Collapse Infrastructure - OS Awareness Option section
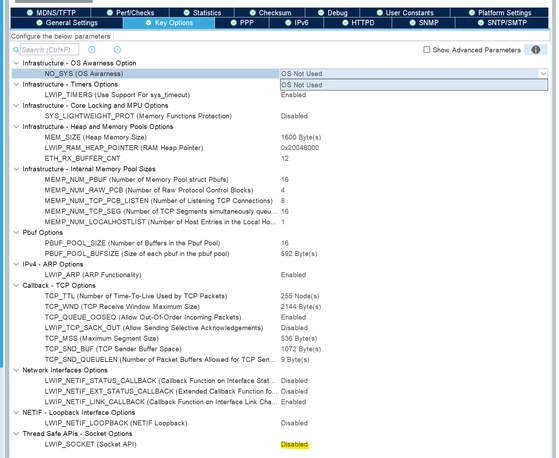The height and width of the screenshot is (458, 559). point(16,63)
